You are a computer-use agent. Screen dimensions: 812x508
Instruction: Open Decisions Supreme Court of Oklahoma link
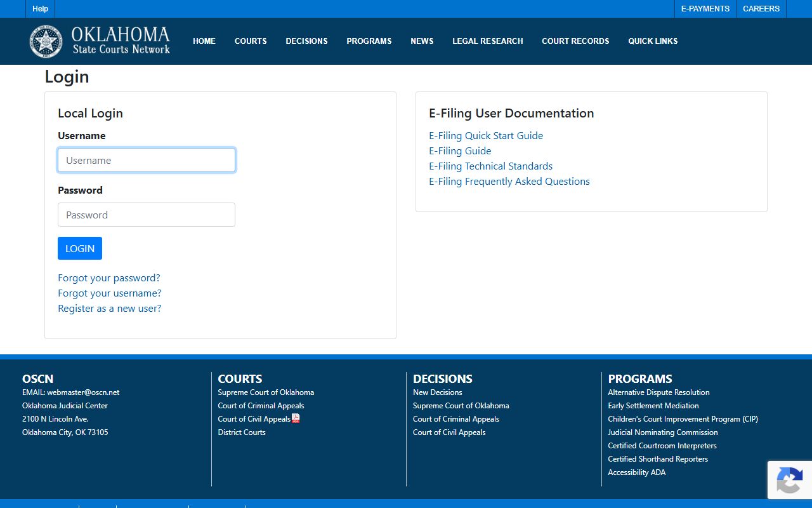[461, 406]
